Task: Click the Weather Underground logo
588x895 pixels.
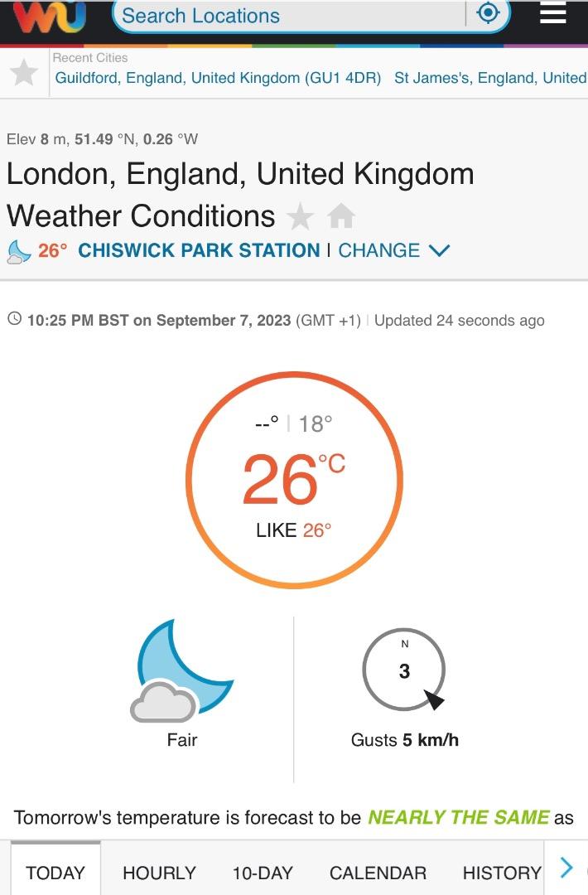Action: 50,16
